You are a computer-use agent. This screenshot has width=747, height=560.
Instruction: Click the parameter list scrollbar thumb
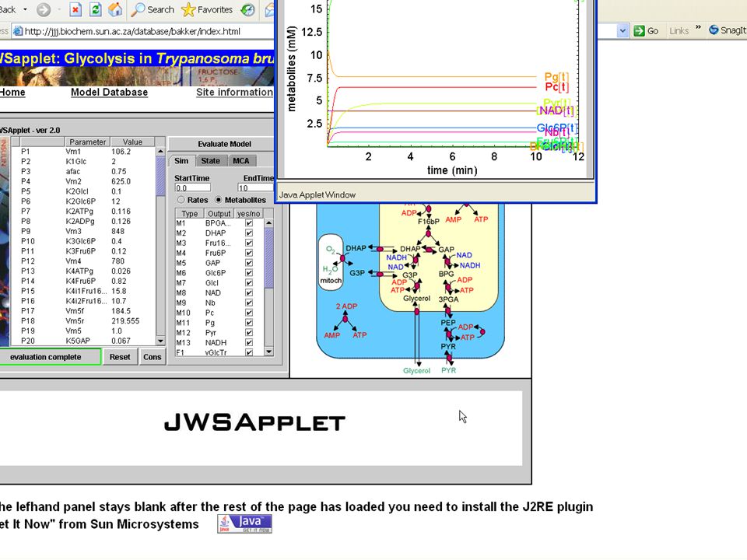point(160,175)
